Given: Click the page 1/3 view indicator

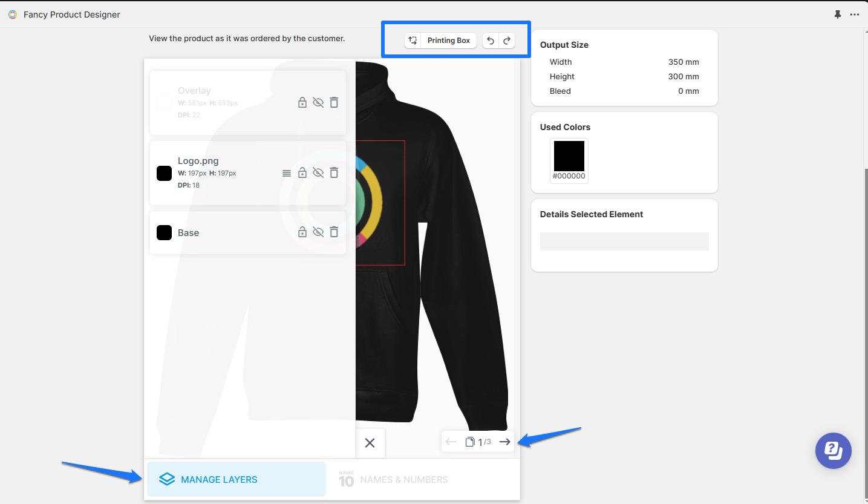Looking at the screenshot, I should (478, 442).
